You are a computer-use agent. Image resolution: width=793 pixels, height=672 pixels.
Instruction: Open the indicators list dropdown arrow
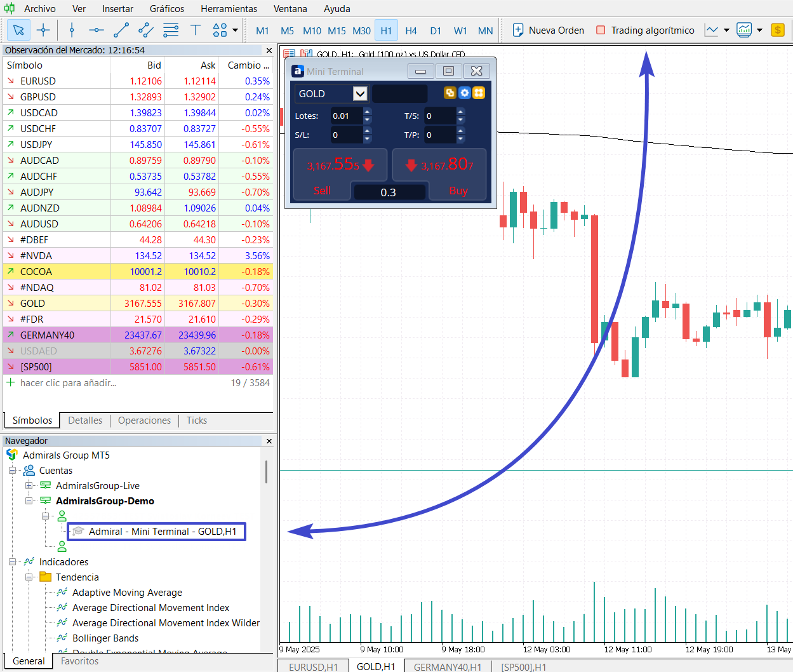759,30
